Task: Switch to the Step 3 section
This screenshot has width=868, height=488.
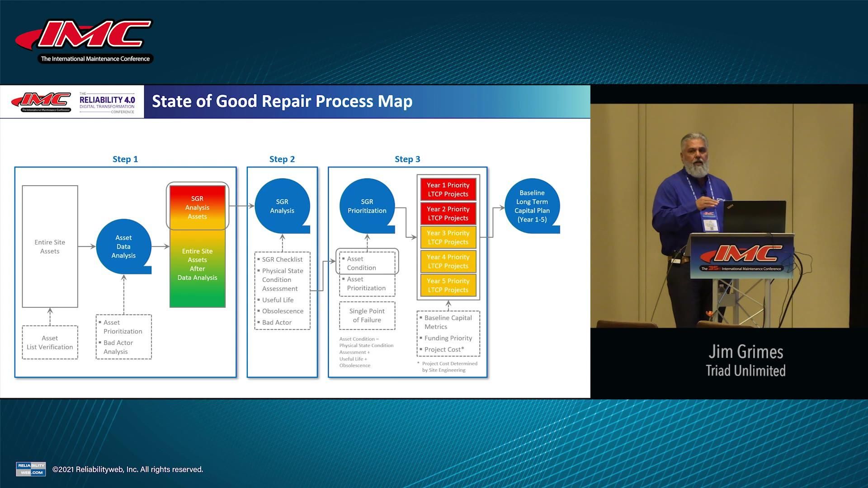Action: tap(407, 159)
